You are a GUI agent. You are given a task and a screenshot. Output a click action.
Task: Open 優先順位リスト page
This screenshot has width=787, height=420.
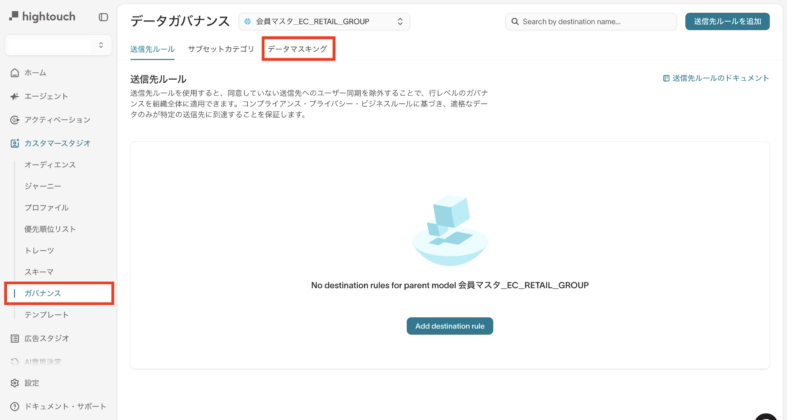click(x=50, y=229)
